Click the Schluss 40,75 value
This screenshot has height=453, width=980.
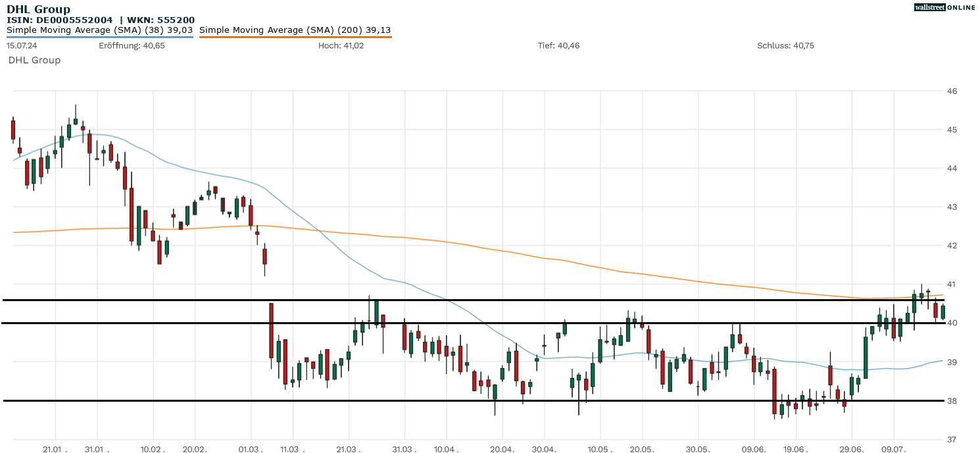785,45
